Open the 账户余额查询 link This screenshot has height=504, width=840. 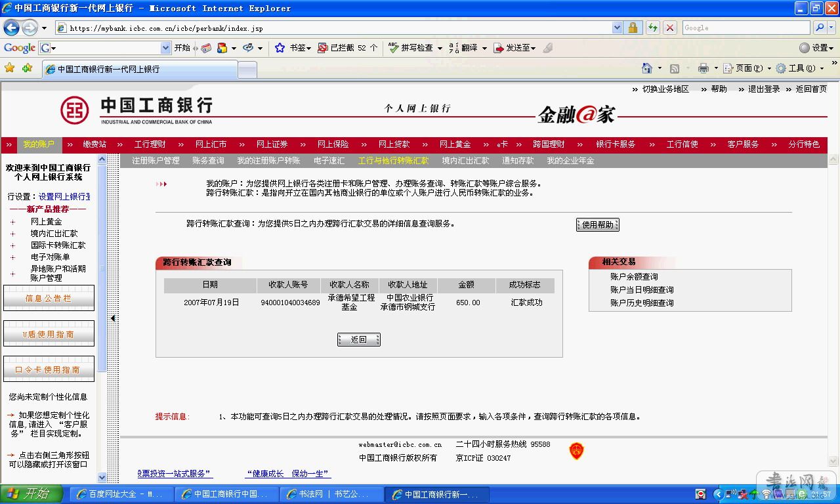pyautogui.click(x=634, y=277)
